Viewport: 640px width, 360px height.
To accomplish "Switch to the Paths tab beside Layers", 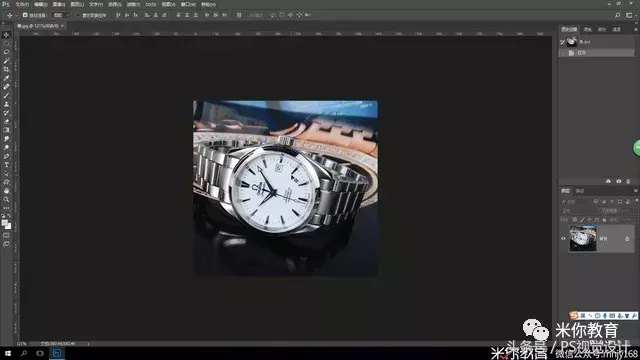I will (x=580, y=191).
